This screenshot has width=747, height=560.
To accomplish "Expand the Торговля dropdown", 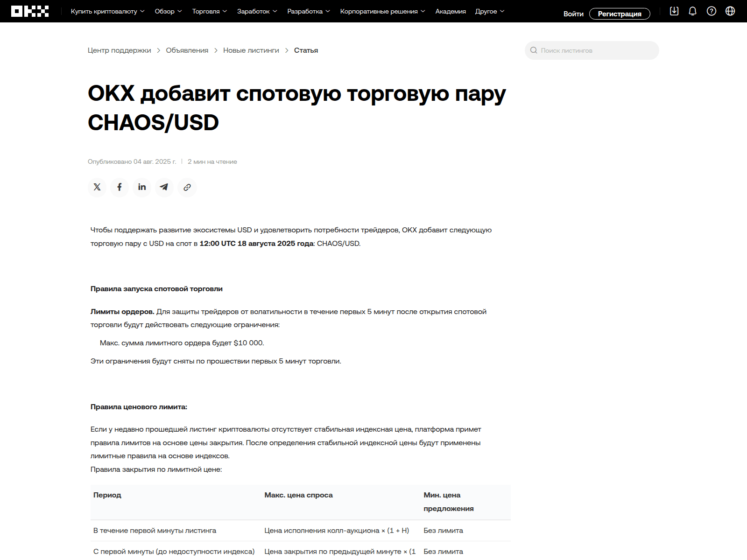I will point(209,11).
